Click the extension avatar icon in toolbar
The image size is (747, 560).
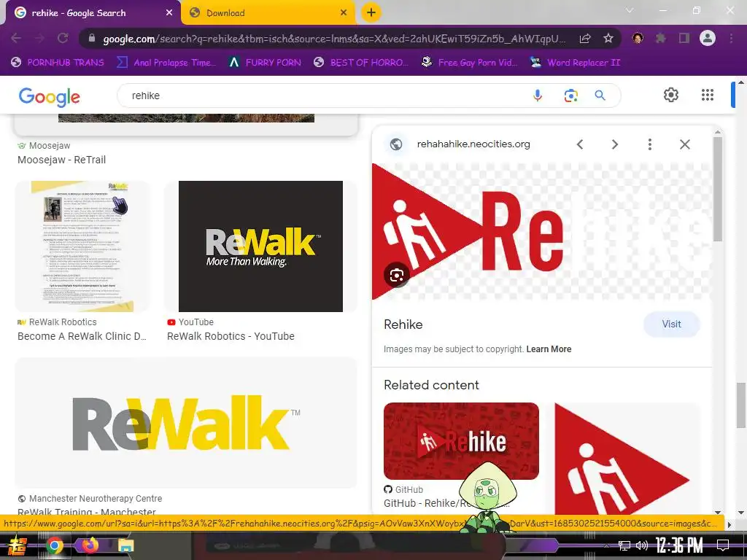(x=638, y=38)
